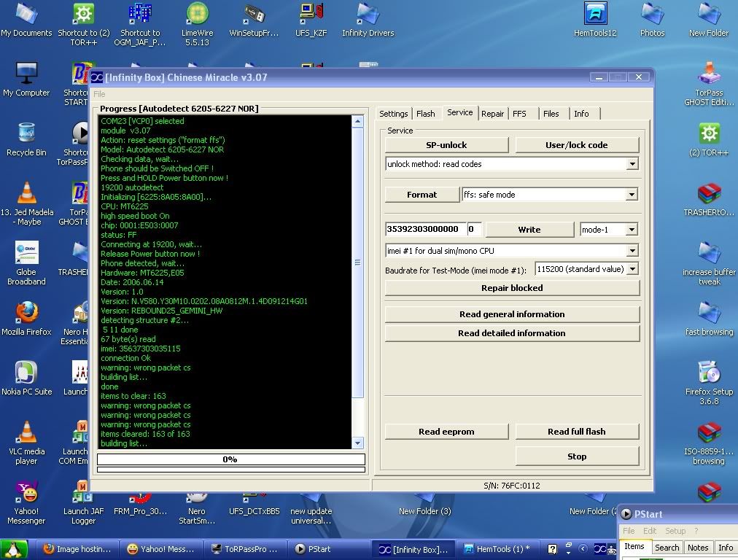This screenshot has height=560, width=738.
Task: Click the IMEI check digit field
Action: pos(474,229)
